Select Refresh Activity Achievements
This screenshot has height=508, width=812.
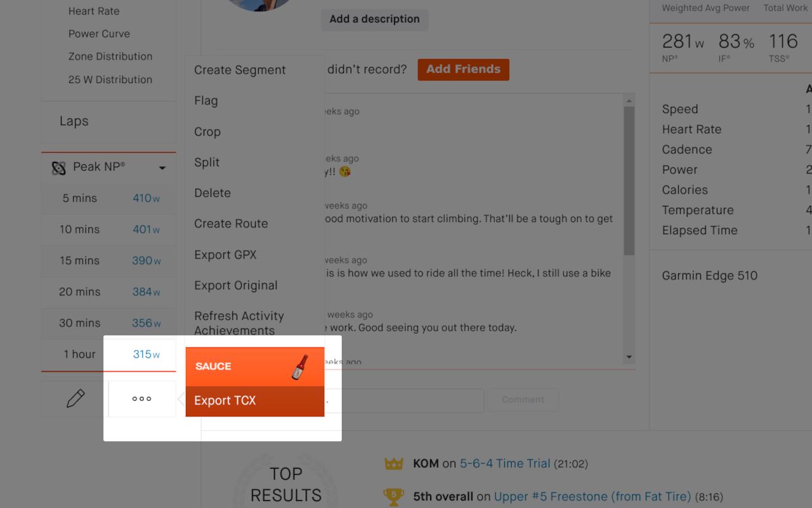[x=239, y=323]
